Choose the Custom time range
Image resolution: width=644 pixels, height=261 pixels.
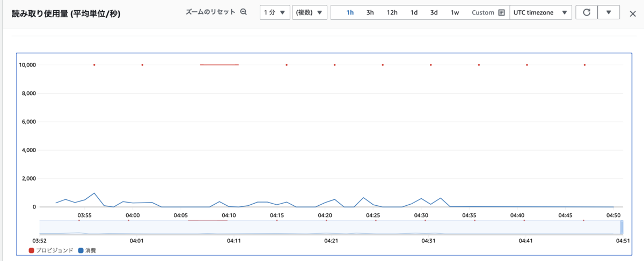(x=483, y=12)
